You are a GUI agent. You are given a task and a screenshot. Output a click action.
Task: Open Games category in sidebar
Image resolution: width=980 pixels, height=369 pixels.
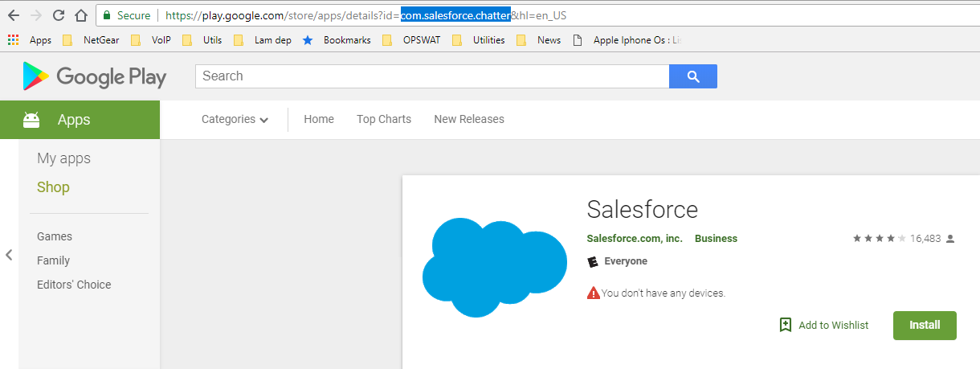55,236
